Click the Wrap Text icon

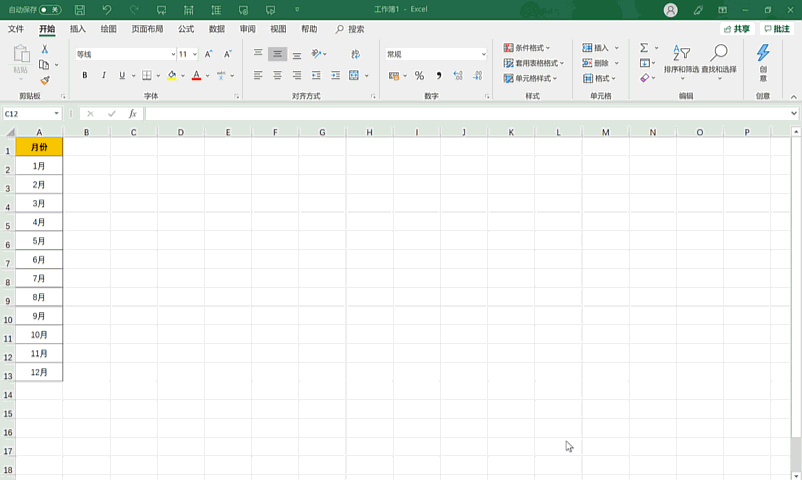coord(355,54)
